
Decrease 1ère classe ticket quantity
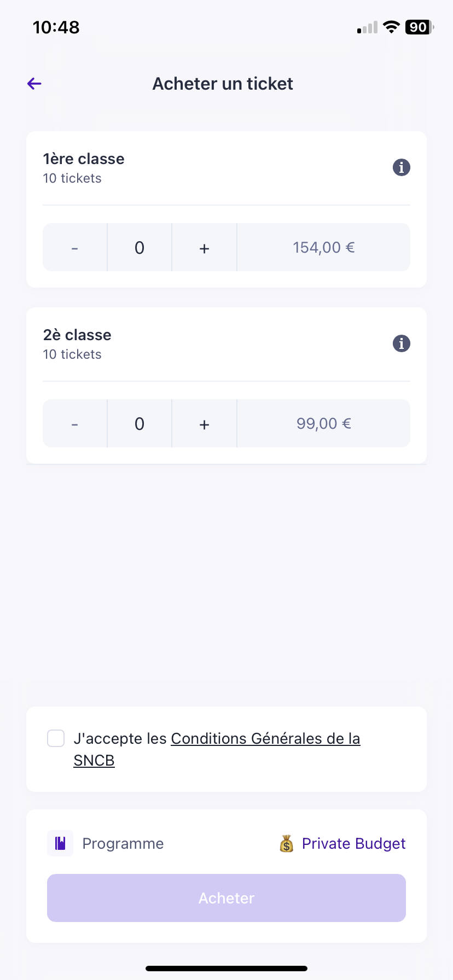pos(75,248)
